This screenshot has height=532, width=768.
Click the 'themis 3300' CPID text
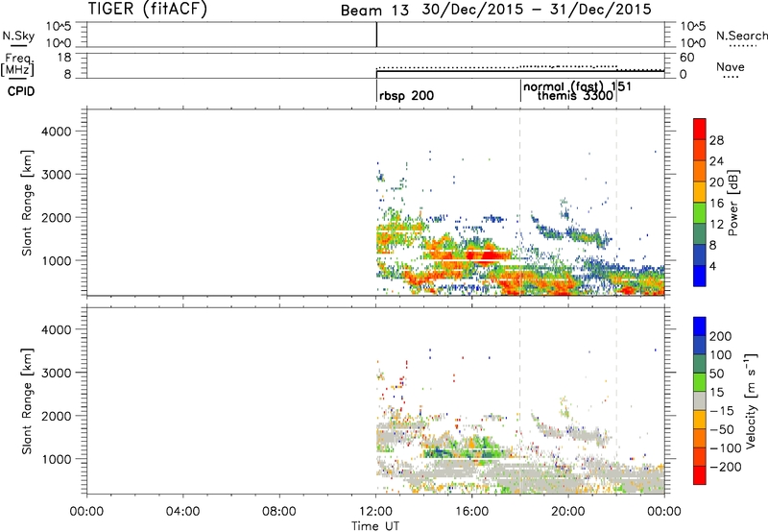pyautogui.click(x=575, y=95)
